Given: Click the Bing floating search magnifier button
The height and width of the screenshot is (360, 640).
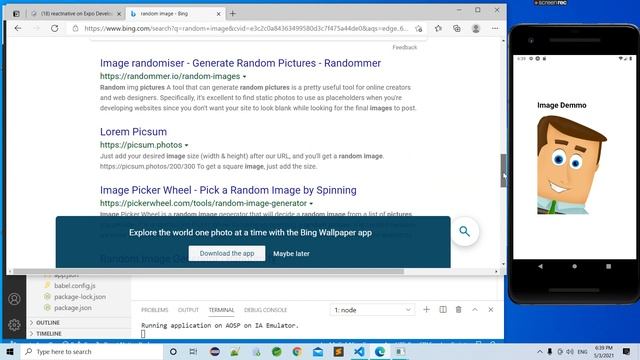Looking at the screenshot, I should 464,231.
